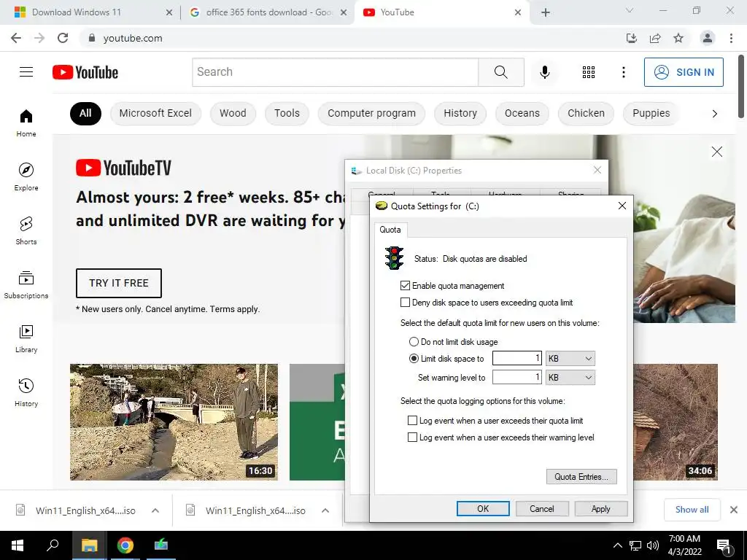
Task: Check Log event when user exceeds warning level
Action: (x=413, y=437)
